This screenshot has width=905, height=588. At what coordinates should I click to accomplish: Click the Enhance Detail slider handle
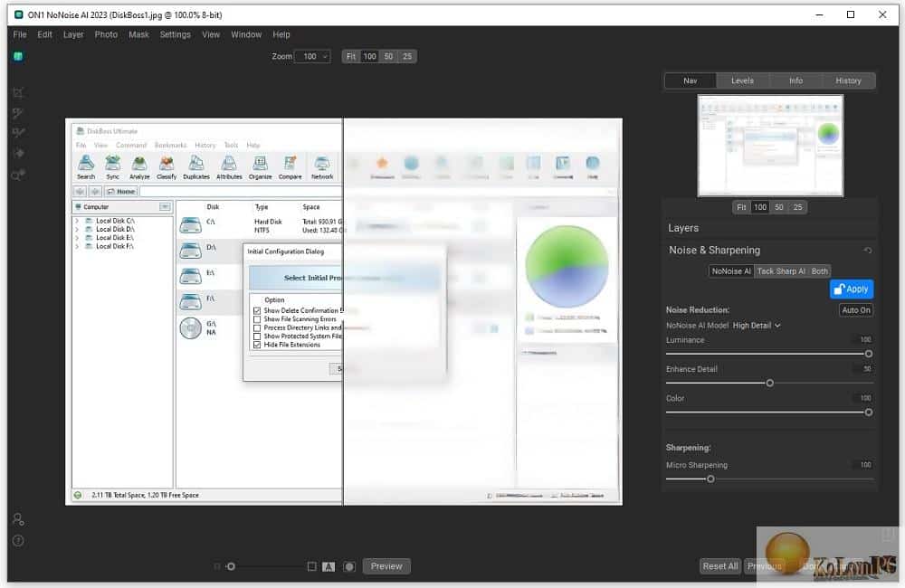770,384
